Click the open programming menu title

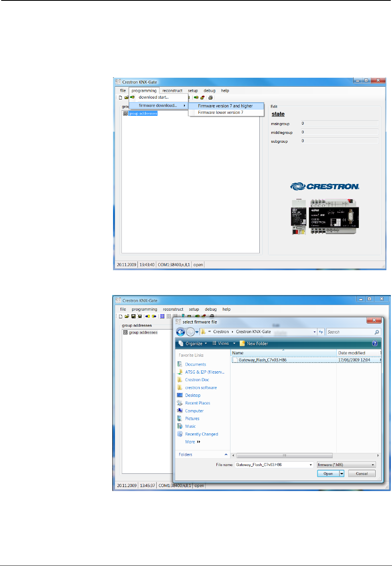click(x=144, y=91)
